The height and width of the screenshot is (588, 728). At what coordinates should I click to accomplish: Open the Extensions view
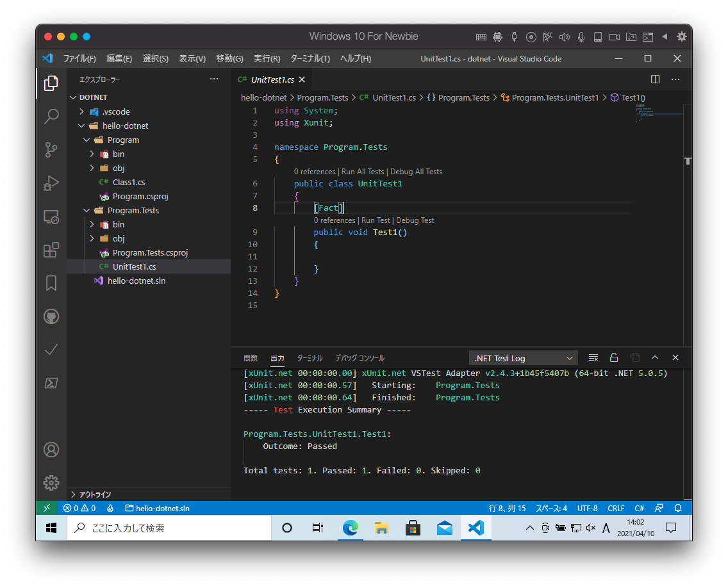click(51, 250)
